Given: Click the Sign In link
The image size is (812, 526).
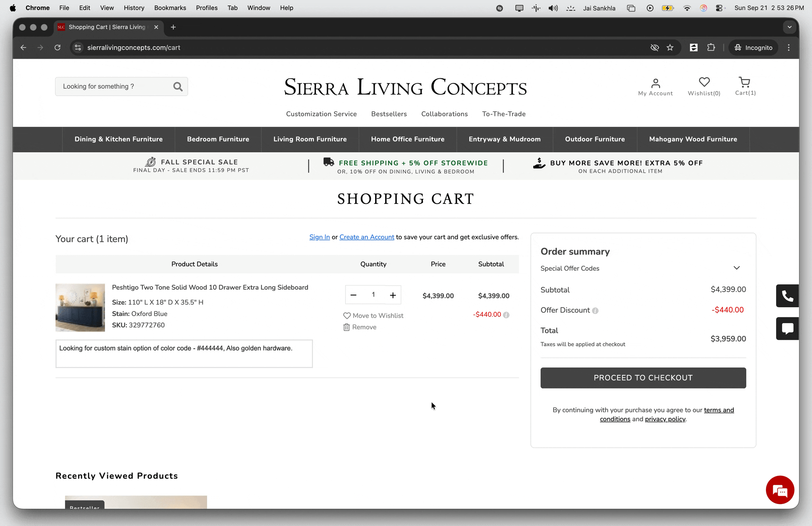Looking at the screenshot, I should click(x=319, y=237).
